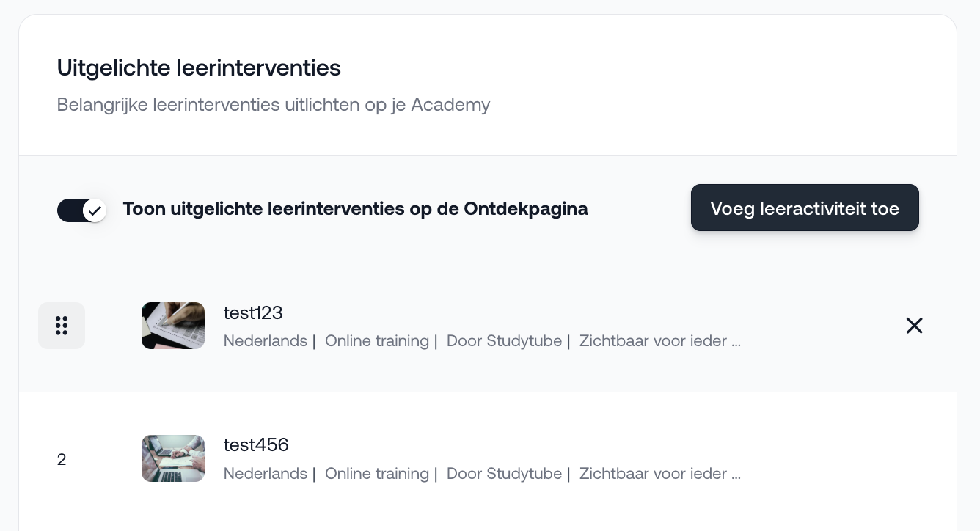Open the test123 thumbnail image

coord(173,326)
